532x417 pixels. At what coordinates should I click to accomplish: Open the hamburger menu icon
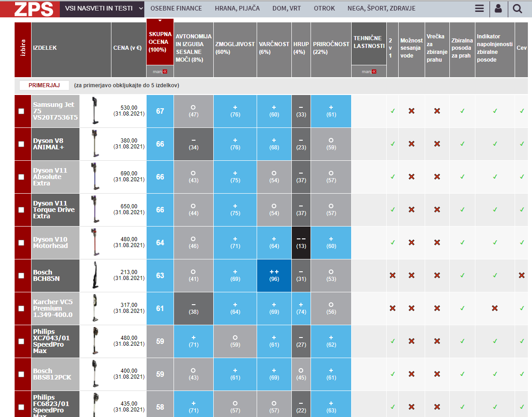479,9
